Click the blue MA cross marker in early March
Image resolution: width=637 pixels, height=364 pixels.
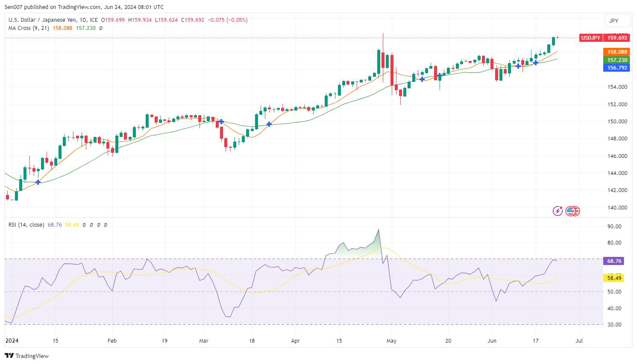click(x=221, y=122)
